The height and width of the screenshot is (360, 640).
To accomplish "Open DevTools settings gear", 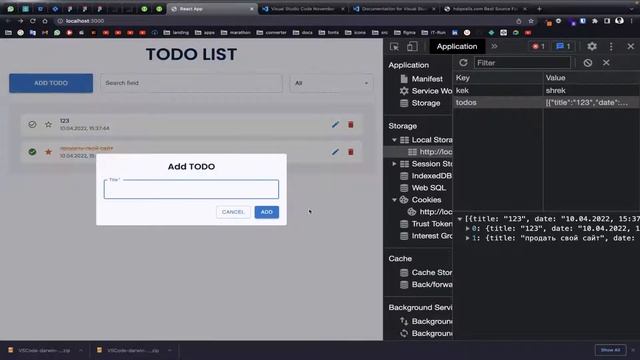I will pyautogui.click(x=592, y=47).
